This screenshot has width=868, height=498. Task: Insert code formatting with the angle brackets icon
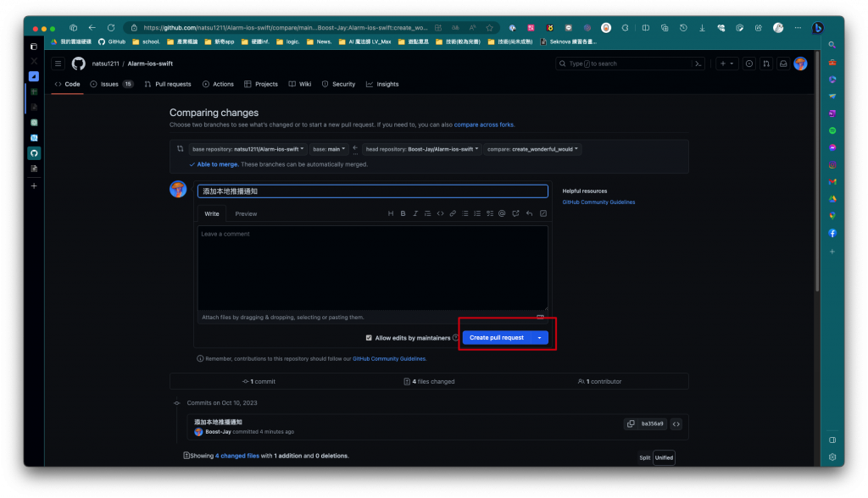tap(440, 213)
